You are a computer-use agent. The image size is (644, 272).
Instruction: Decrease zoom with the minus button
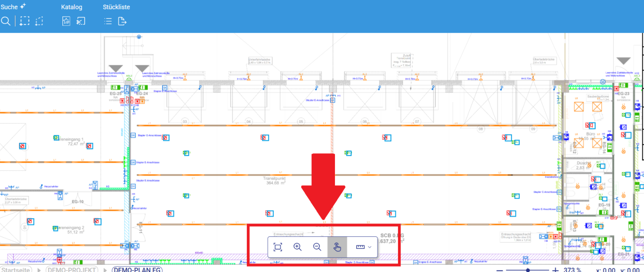point(500,270)
